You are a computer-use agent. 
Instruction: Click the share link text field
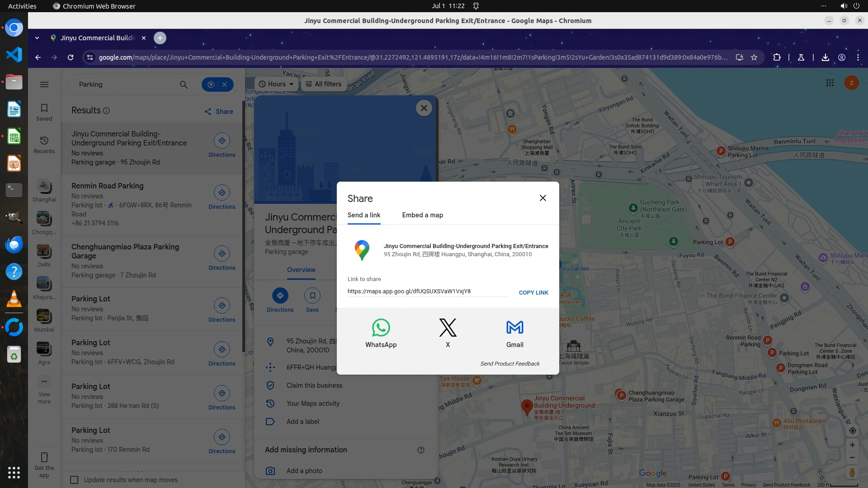427,291
